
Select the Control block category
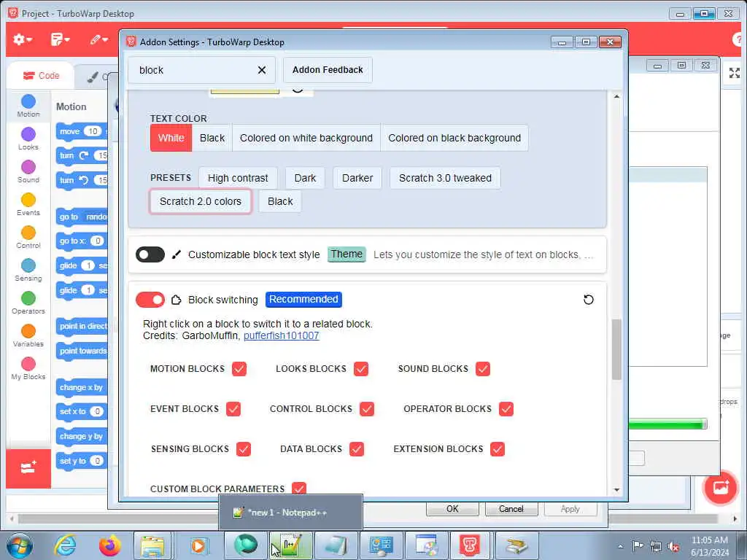coord(28,237)
